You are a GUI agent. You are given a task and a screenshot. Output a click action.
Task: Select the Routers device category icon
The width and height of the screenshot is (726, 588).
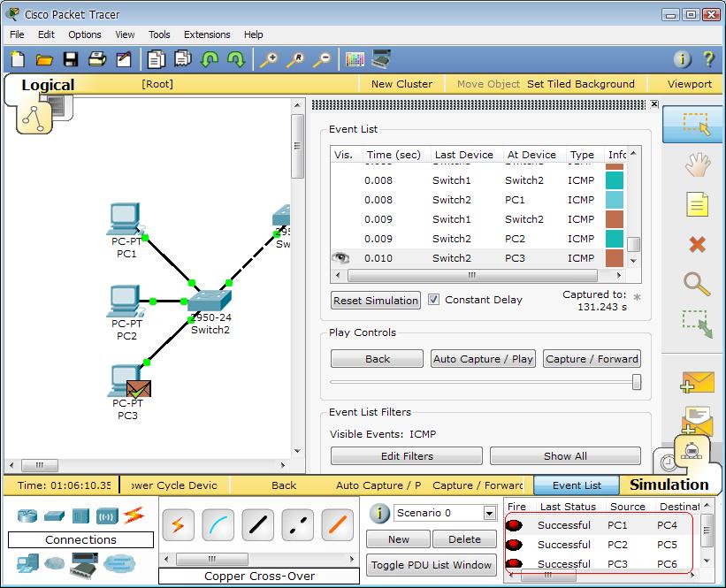[x=27, y=515]
